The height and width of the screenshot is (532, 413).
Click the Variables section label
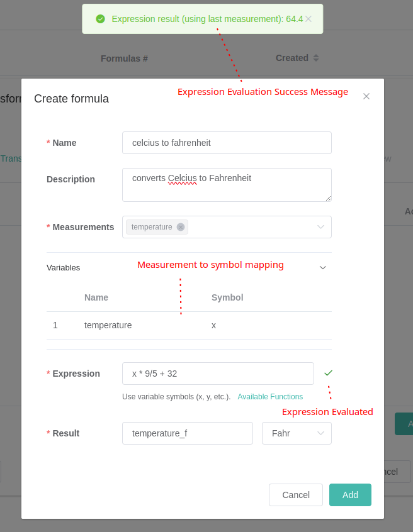click(x=63, y=268)
